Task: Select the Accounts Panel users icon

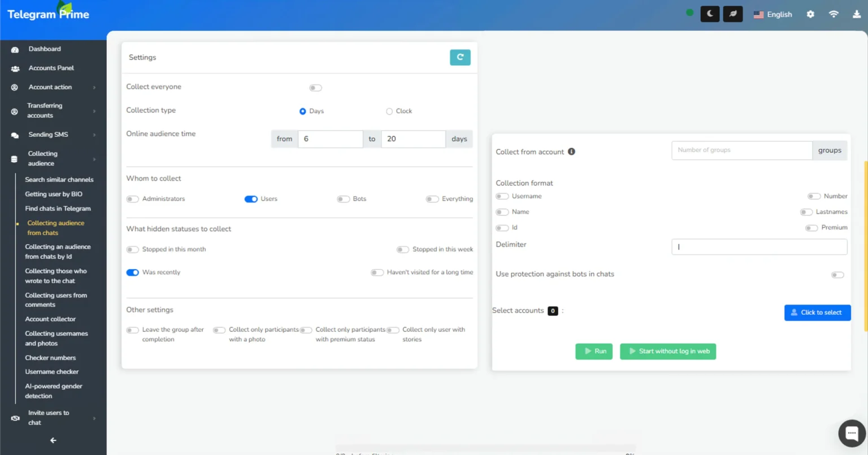Action: (14, 68)
